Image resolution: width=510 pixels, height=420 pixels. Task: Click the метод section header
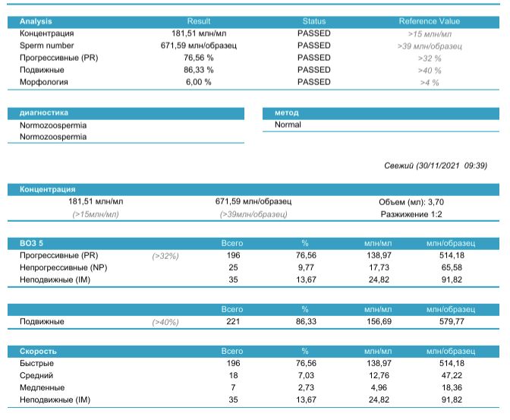pyautogui.click(x=286, y=112)
